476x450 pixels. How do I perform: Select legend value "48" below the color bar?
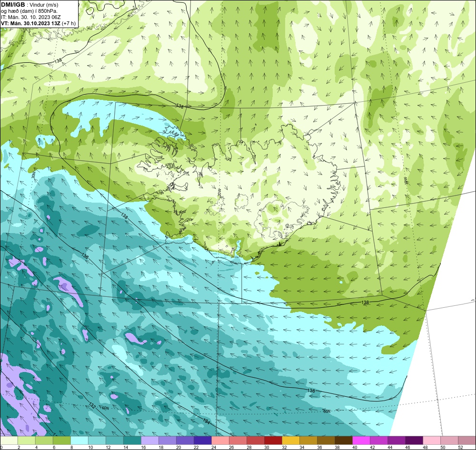tap(425, 447)
